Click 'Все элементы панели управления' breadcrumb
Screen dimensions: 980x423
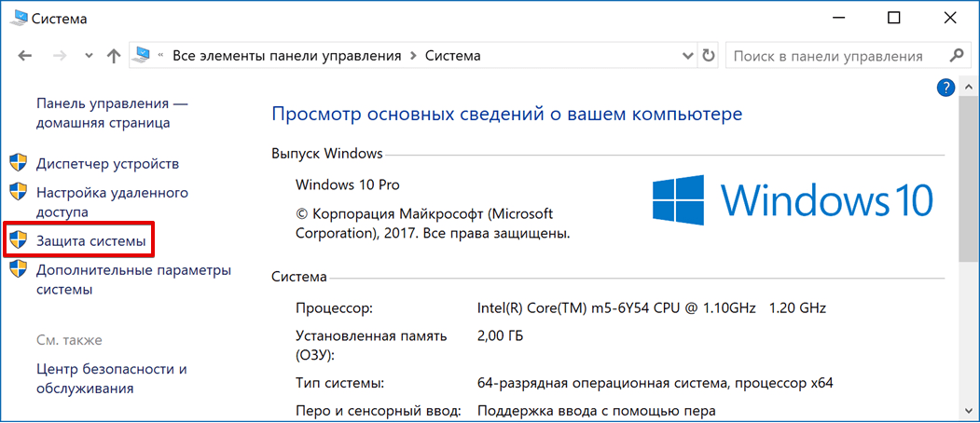pyautogui.click(x=287, y=56)
